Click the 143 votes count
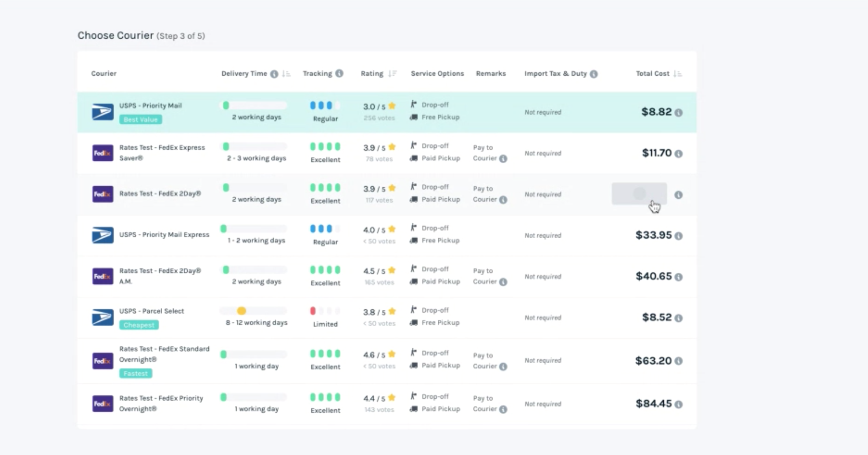868x455 pixels. coord(379,410)
